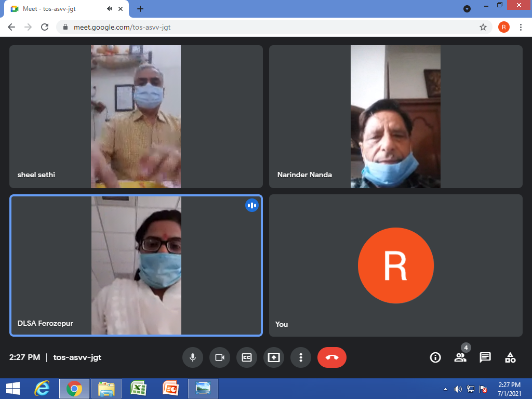Image resolution: width=532 pixels, height=399 pixels.
Task: Show the participants list panel
Action: 460,357
